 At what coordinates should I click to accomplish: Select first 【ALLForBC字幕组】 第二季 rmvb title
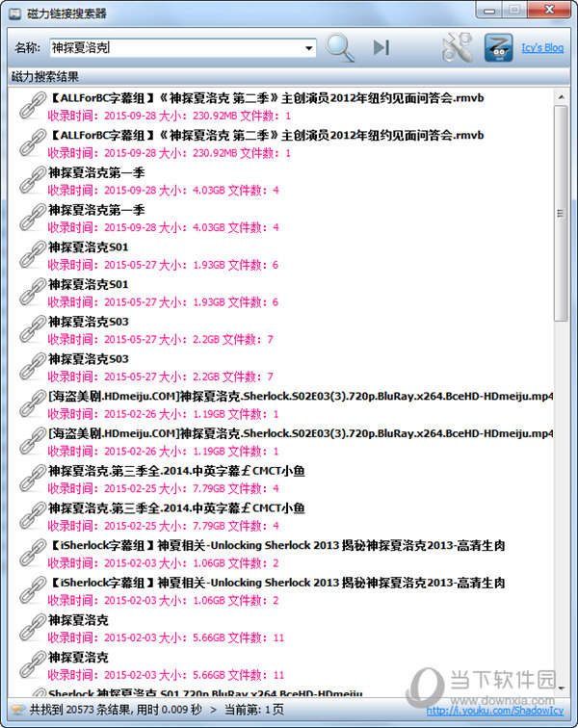pyautogui.click(x=266, y=98)
